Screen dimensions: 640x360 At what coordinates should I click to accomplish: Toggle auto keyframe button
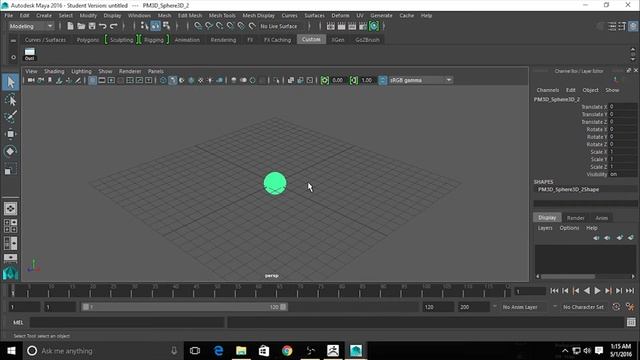point(616,307)
